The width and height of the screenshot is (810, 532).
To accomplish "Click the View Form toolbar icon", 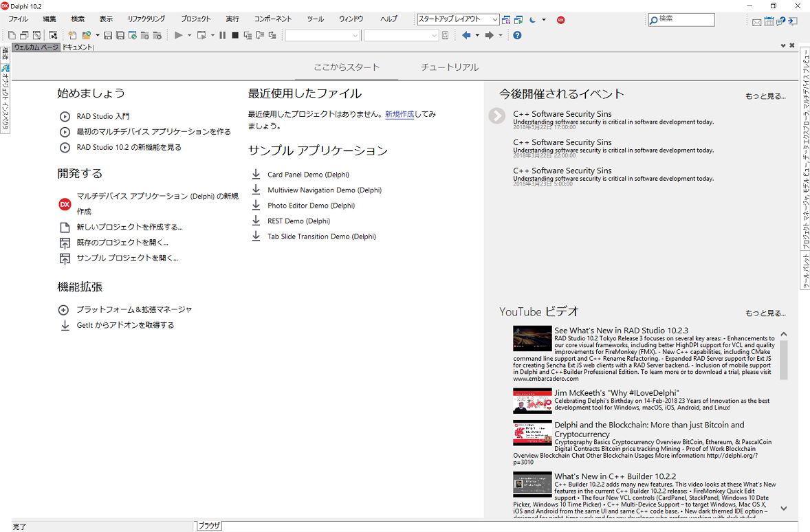I will [x=24, y=35].
